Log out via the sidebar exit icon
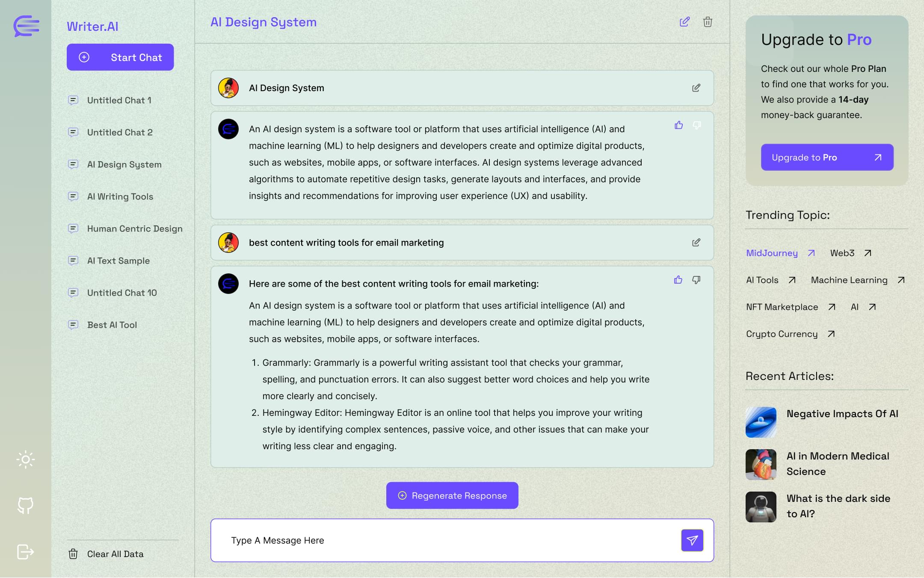 [25, 551]
